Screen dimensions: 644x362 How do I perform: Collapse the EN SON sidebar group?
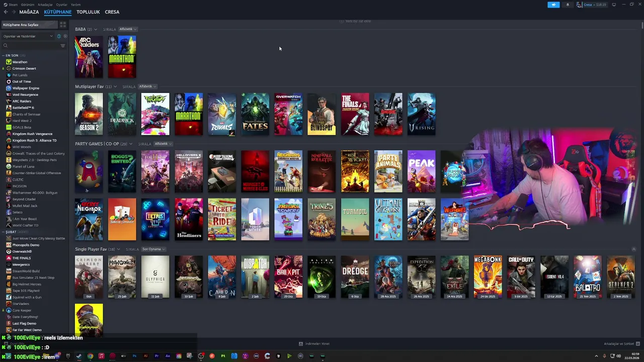pyautogui.click(x=3, y=55)
